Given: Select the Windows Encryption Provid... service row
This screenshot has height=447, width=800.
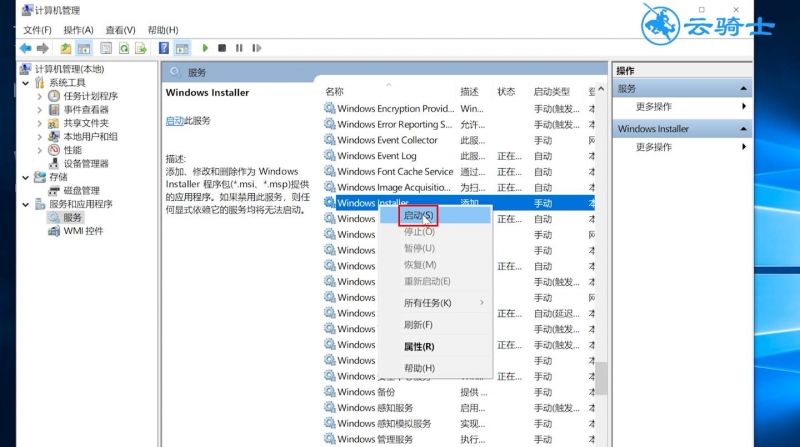Looking at the screenshot, I should click(x=459, y=108).
